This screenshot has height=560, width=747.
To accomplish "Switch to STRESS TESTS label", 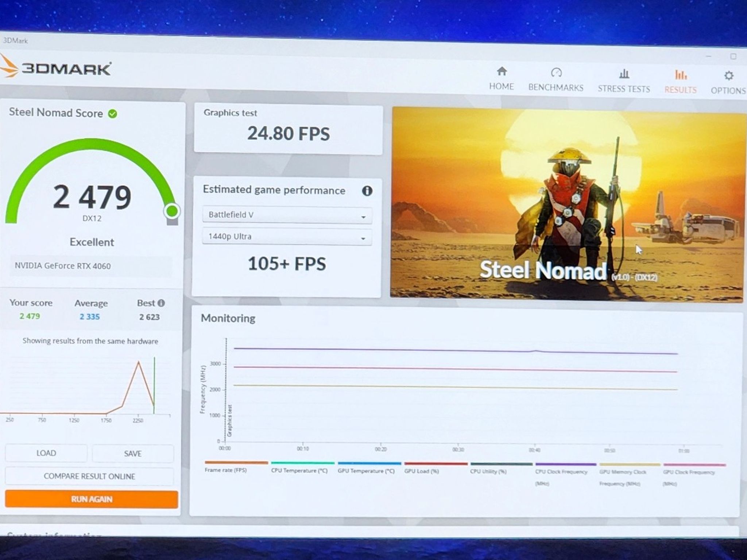I will pyautogui.click(x=624, y=89).
